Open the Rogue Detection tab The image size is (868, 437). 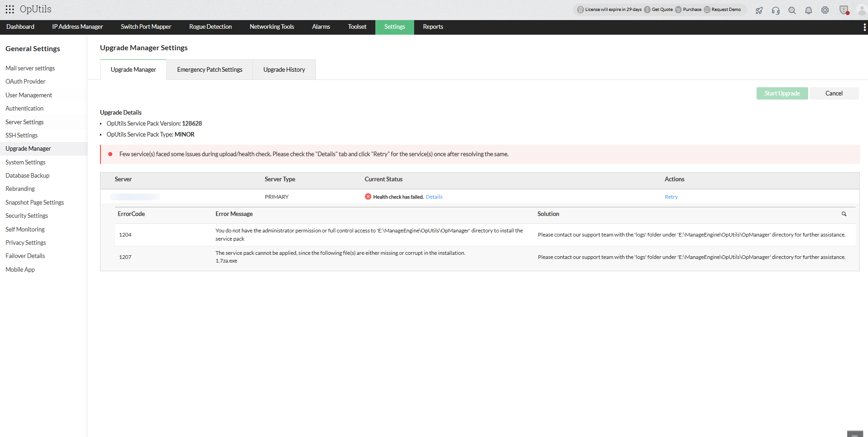[x=210, y=27]
